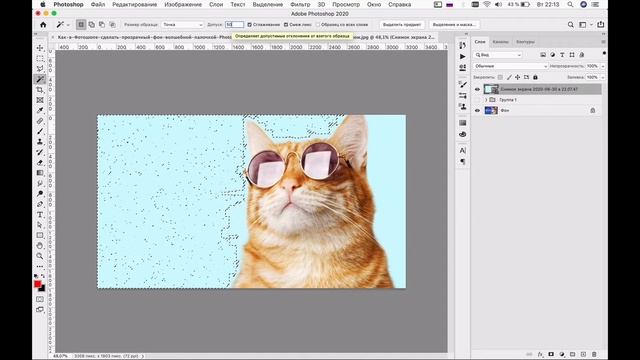Filter layers by pixel type
640x360 pixels.
(543, 55)
